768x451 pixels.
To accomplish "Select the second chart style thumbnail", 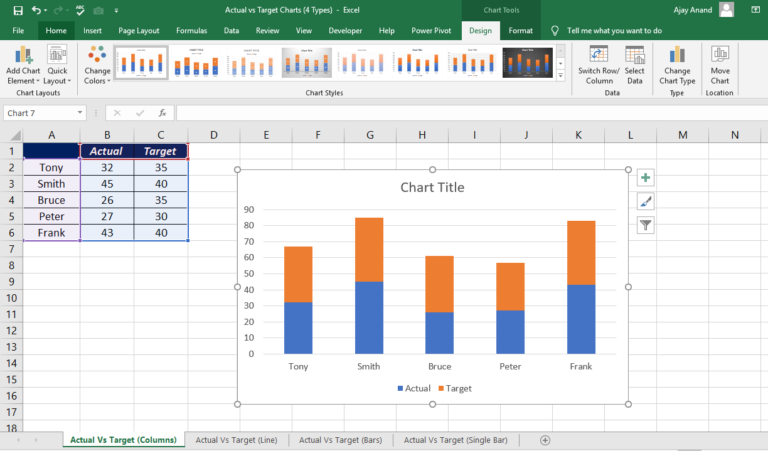I will 196,63.
